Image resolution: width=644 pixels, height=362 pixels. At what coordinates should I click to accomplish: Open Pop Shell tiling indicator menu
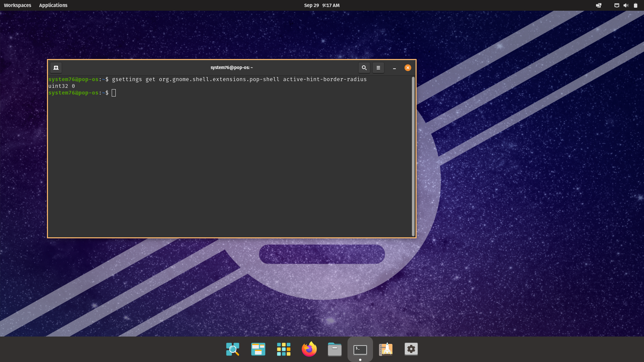pyautogui.click(x=598, y=5)
